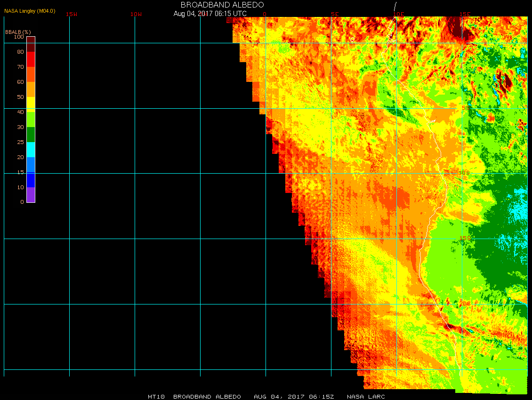Click the 5E longitude label
532x400 pixels.
point(335,14)
